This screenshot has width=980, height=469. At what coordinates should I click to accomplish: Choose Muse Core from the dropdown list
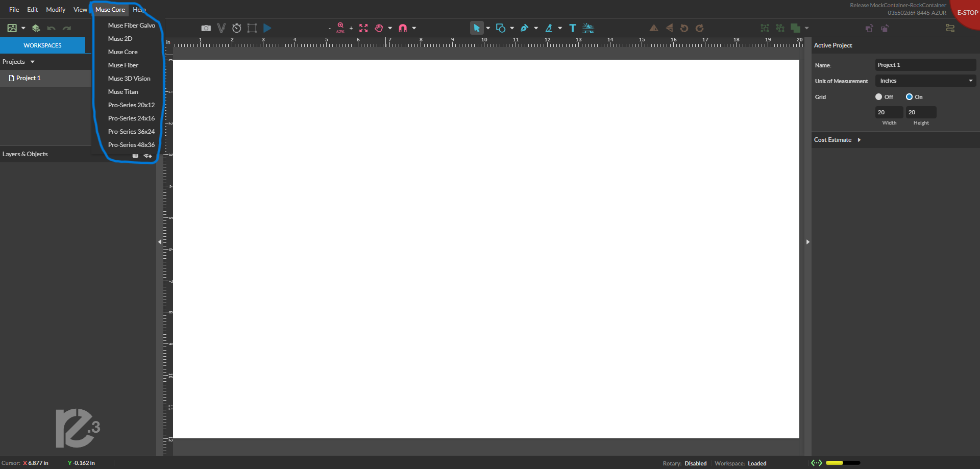click(x=123, y=52)
